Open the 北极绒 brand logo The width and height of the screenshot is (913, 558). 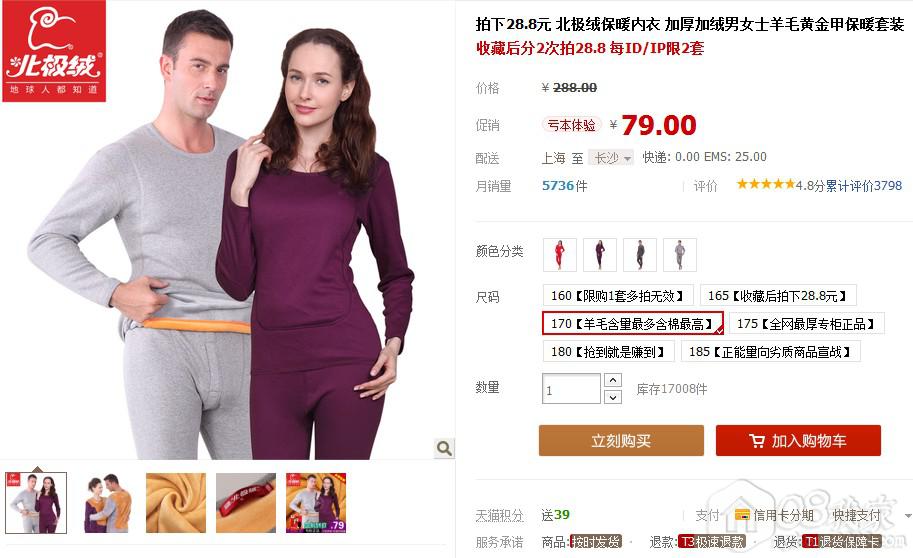54,51
